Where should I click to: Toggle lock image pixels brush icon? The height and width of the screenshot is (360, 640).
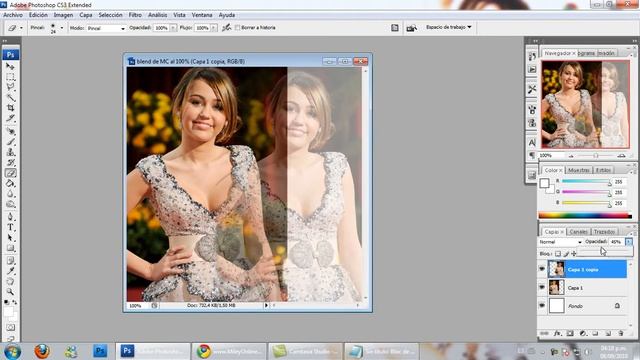pyautogui.click(x=566, y=253)
